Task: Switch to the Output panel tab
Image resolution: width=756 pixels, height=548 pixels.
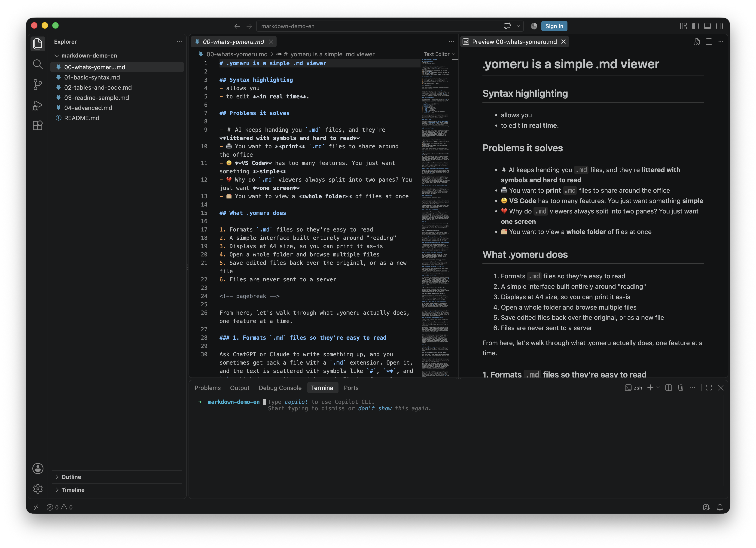Action: click(x=239, y=388)
